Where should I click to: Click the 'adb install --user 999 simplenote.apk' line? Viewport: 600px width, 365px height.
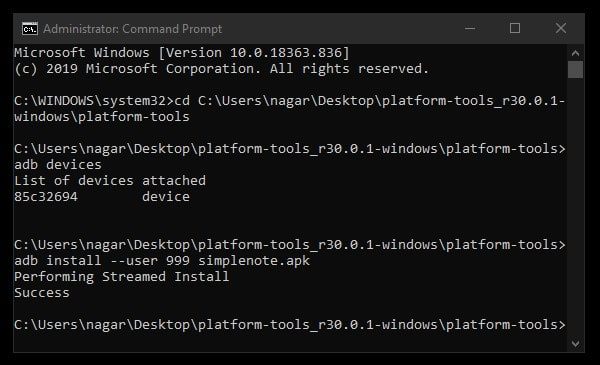pos(162,261)
